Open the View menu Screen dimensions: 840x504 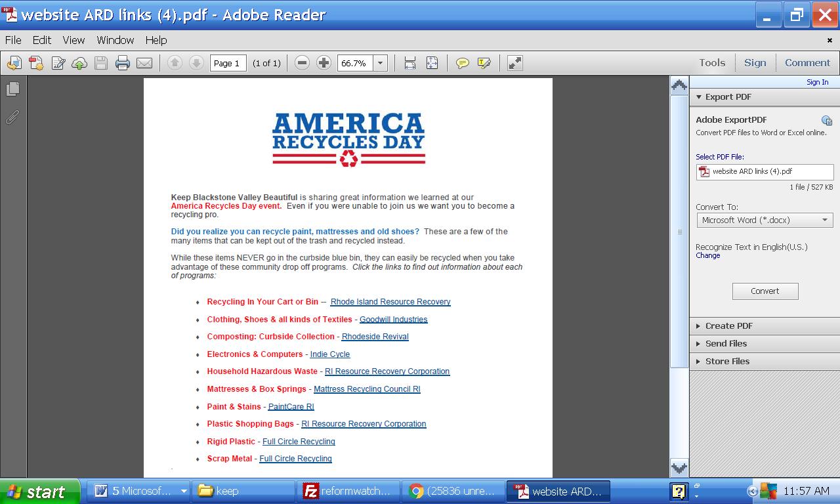[73, 40]
